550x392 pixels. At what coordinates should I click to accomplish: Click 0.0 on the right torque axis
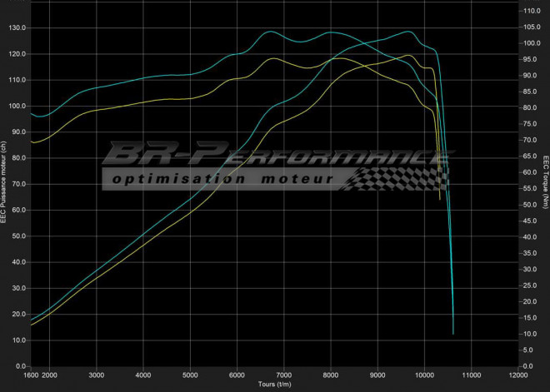point(529,366)
